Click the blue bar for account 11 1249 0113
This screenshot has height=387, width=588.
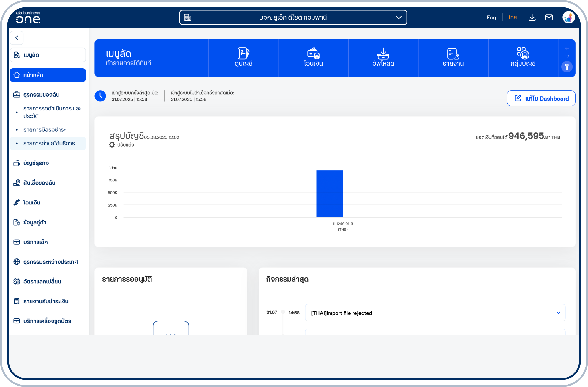pyautogui.click(x=329, y=193)
